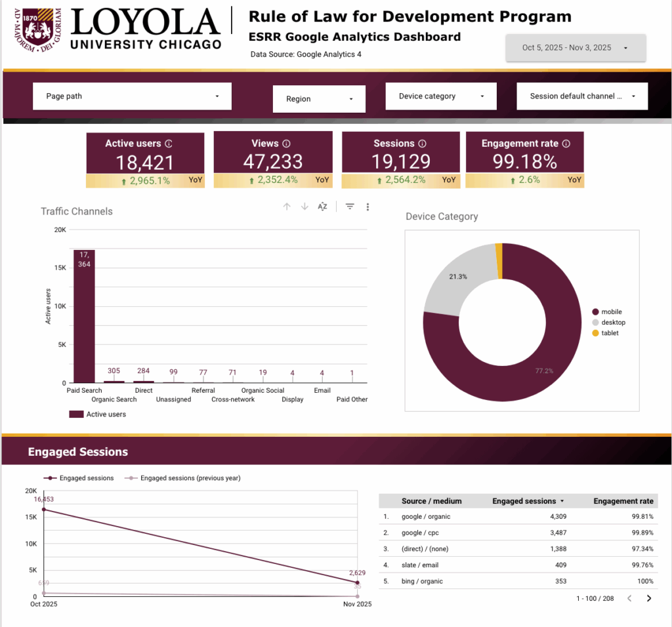Go to previous page of table
The height and width of the screenshot is (627, 672).
629,598
